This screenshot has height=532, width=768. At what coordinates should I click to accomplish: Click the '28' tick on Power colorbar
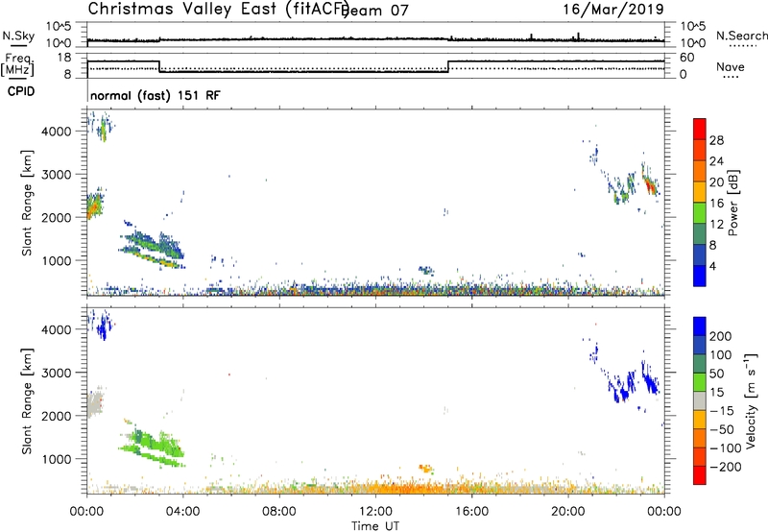click(716, 140)
